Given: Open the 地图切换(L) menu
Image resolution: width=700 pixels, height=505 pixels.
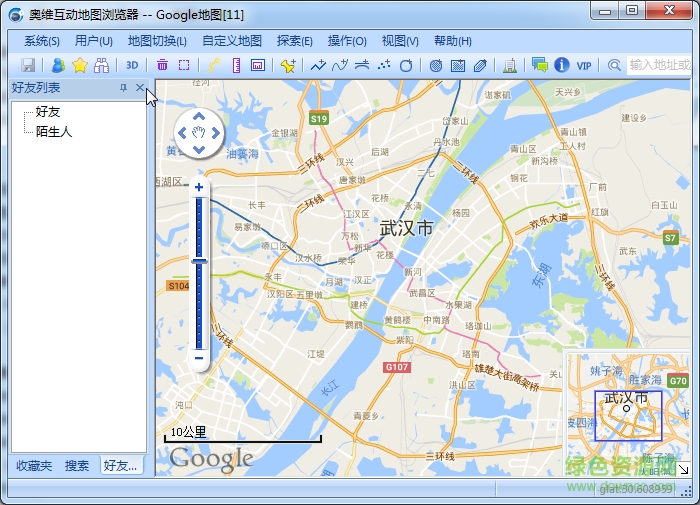Looking at the screenshot, I should (x=157, y=41).
